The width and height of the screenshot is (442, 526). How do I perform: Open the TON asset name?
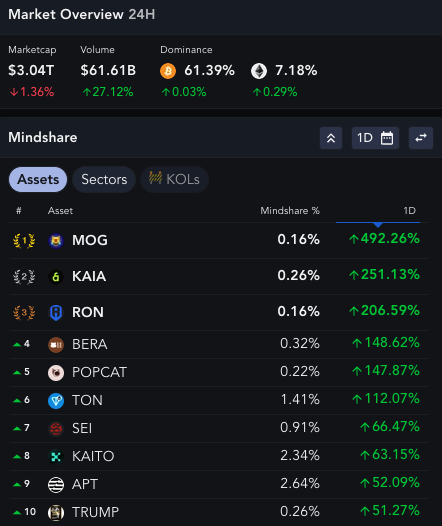tap(87, 401)
